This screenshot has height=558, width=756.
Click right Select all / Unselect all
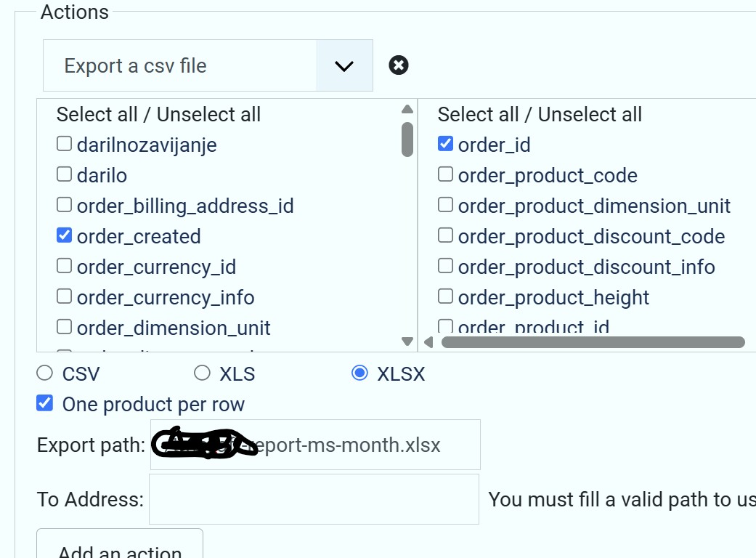click(540, 115)
